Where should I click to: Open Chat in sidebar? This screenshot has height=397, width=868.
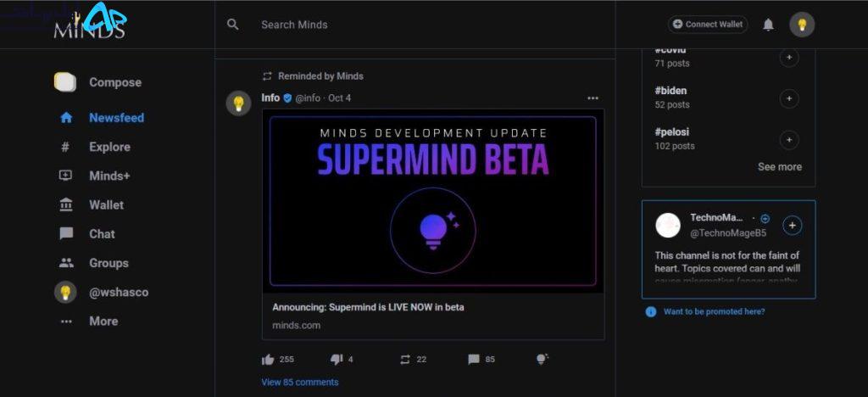102,233
